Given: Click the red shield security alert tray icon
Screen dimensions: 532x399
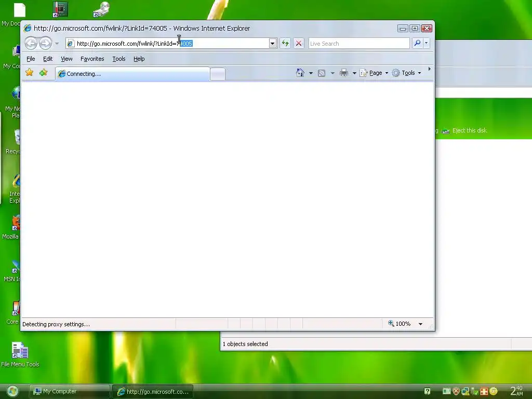Looking at the screenshot, I should [456, 391].
